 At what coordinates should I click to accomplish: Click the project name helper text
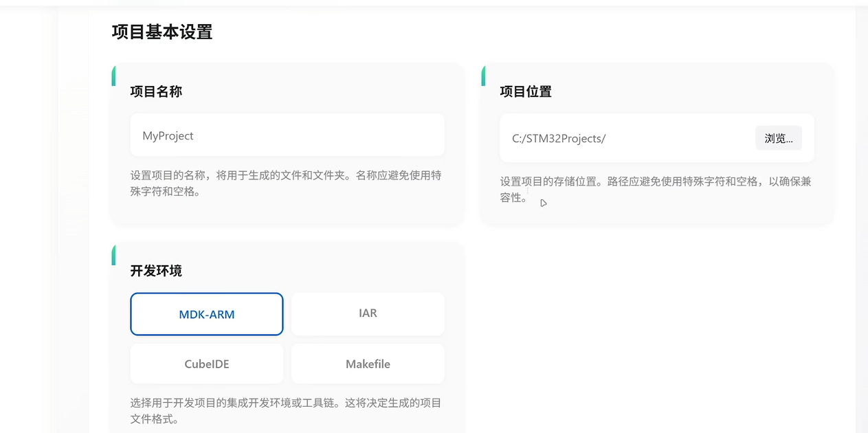285,183
